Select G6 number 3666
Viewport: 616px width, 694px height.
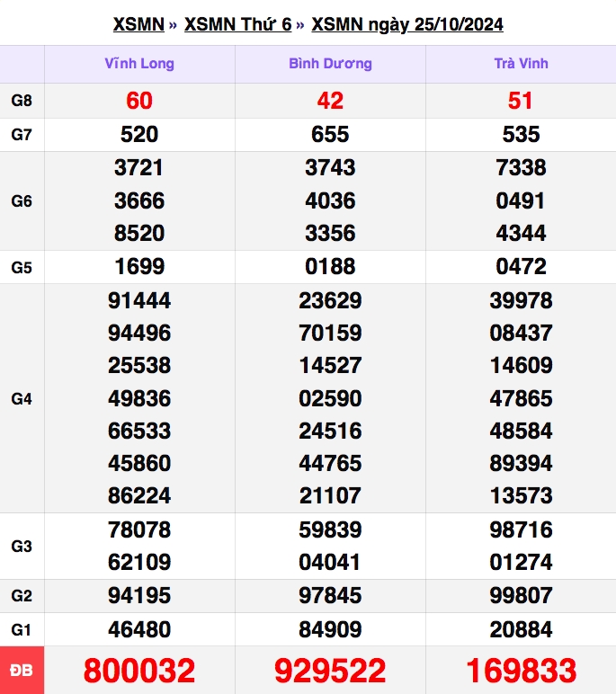pos(139,201)
